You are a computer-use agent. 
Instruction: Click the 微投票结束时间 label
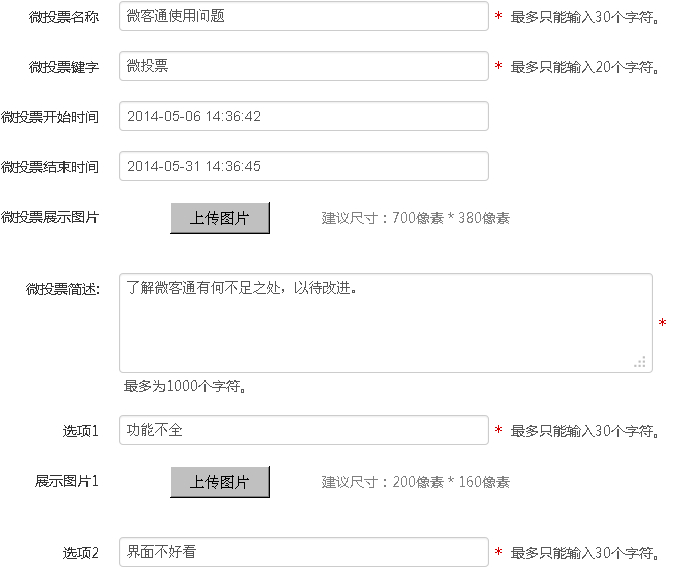[50, 167]
